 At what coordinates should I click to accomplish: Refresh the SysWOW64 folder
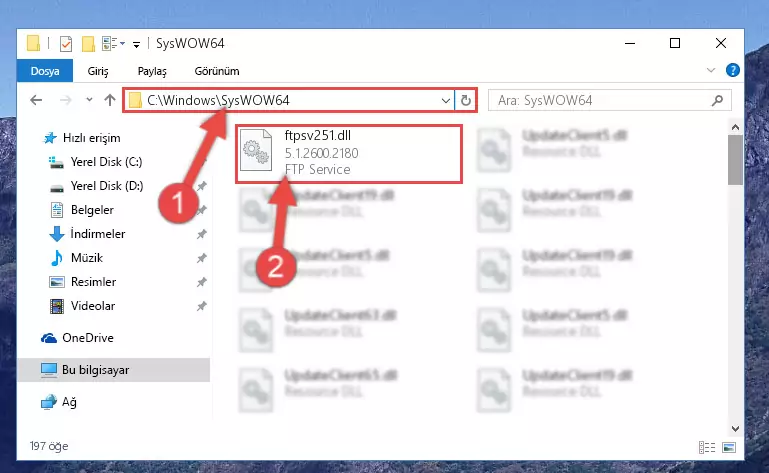pos(465,101)
